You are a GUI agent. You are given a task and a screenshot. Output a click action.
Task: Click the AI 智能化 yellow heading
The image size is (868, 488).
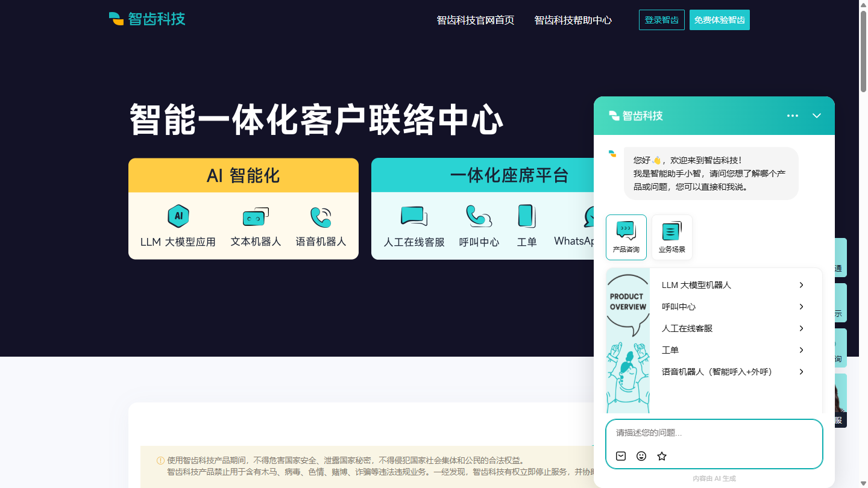coord(244,175)
